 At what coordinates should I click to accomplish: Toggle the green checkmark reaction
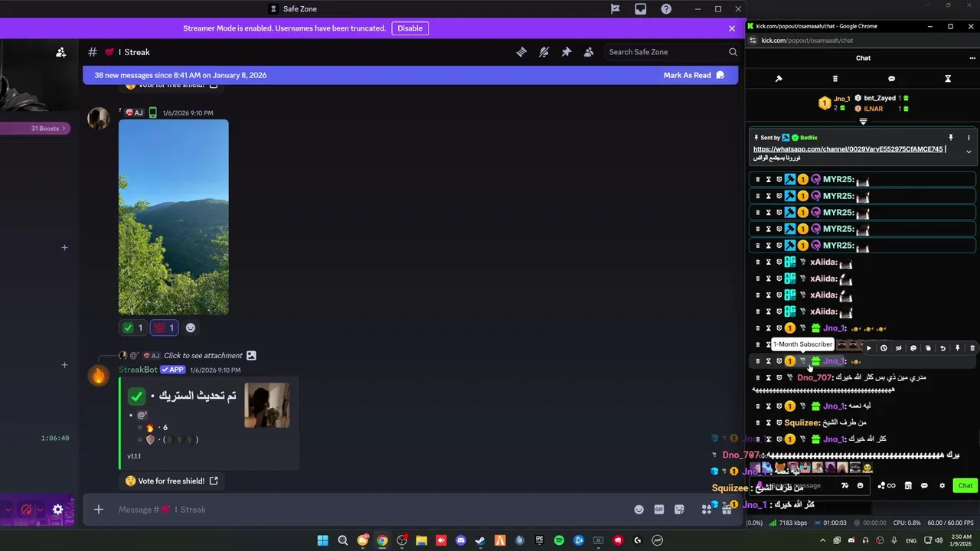pyautogui.click(x=132, y=328)
